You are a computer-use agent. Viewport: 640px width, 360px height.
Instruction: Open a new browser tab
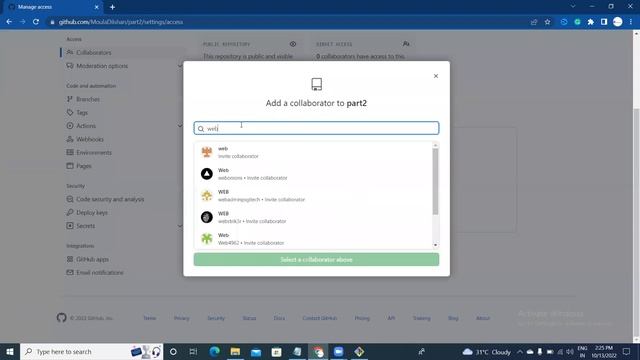[112, 7]
